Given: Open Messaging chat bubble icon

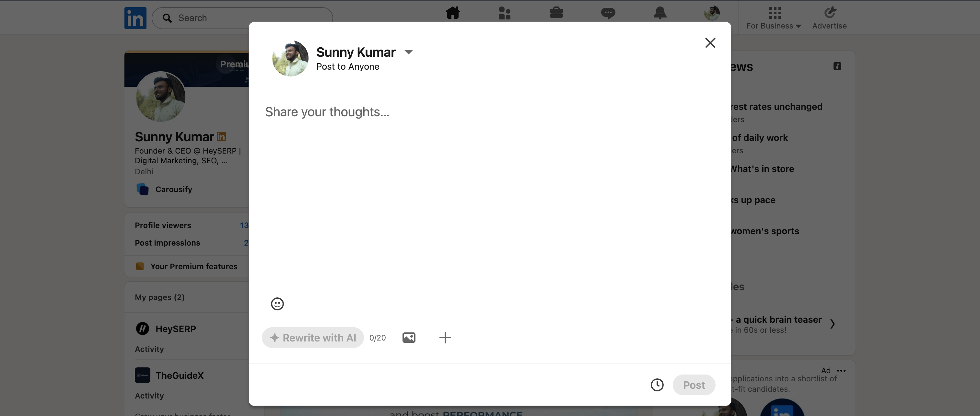Looking at the screenshot, I should [608, 13].
